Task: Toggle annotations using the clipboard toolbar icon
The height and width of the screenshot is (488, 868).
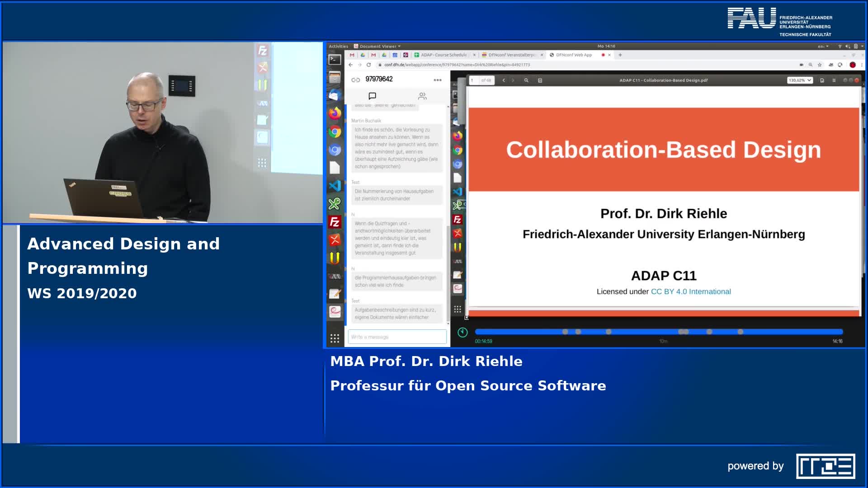Action: 540,80
